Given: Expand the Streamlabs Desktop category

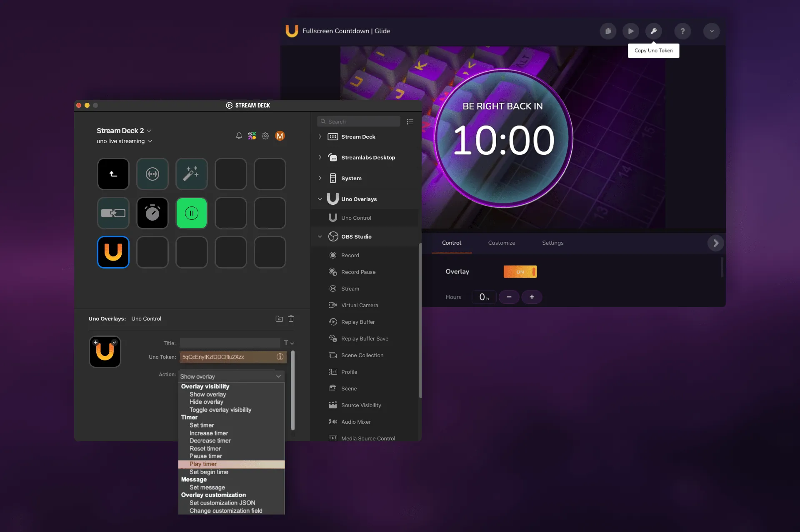Looking at the screenshot, I should pyautogui.click(x=320, y=157).
